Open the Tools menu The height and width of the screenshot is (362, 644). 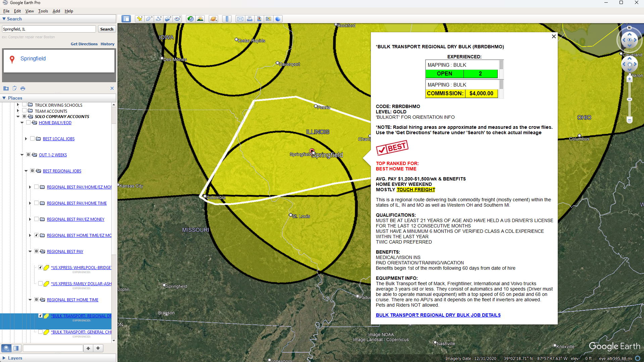coord(43,11)
